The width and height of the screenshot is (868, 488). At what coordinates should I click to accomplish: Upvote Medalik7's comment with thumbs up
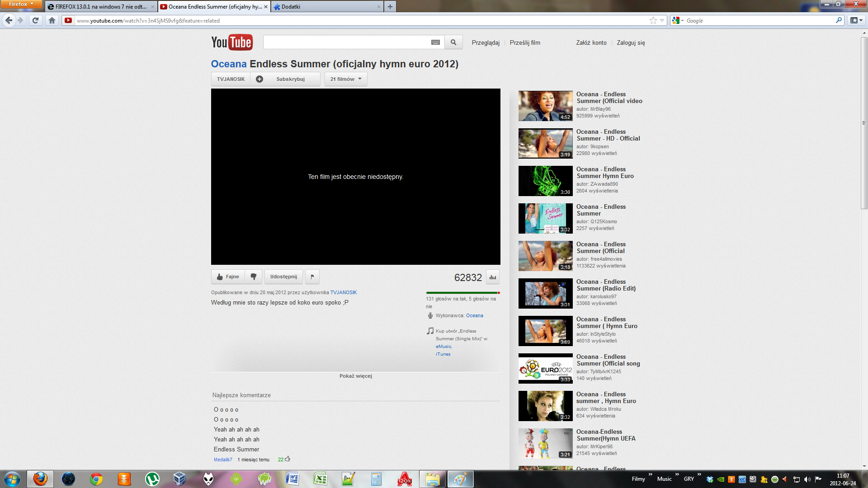click(x=288, y=459)
